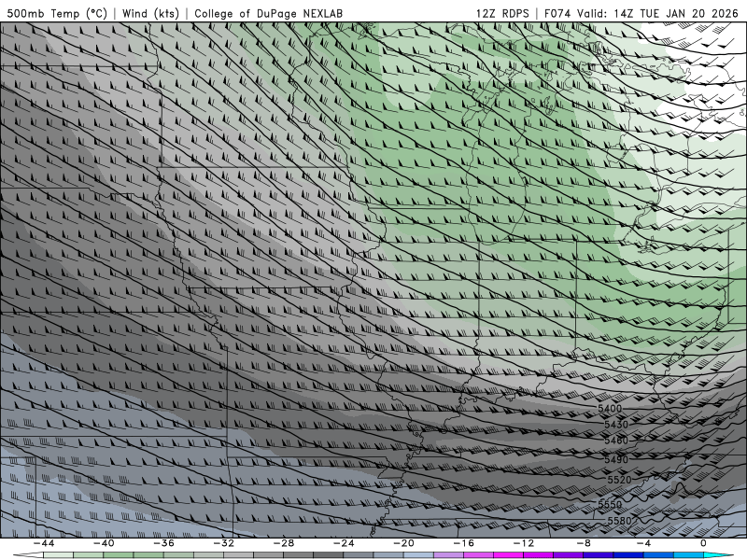Click the -4 colorbar tick label
Screen dimensions: 747x560
[x=643, y=543]
